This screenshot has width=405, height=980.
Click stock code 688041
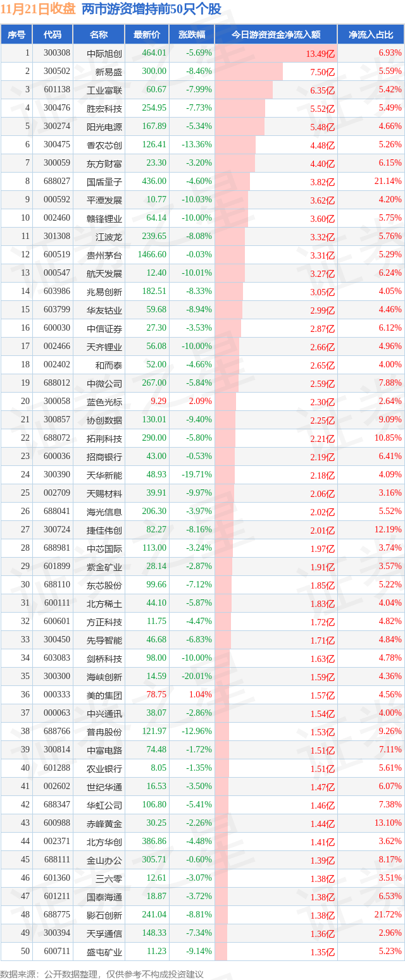(x=56, y=511)
